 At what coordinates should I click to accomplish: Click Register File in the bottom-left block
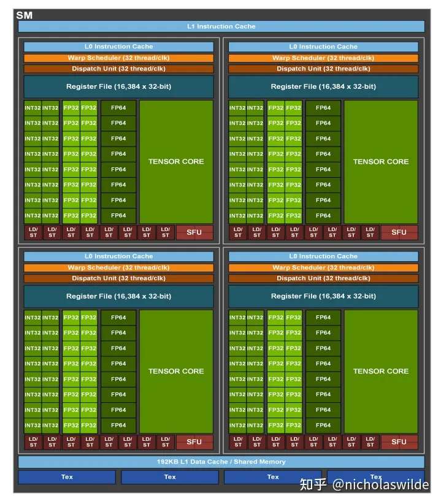click(118, 296)
